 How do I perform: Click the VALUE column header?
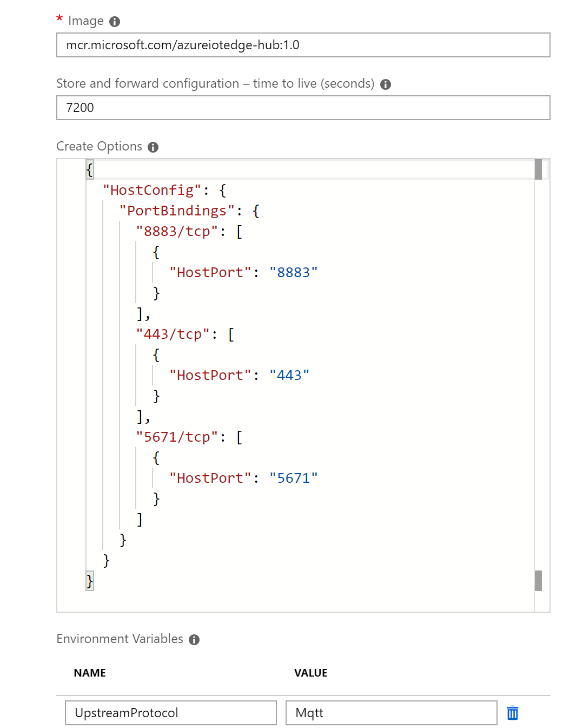311,673
